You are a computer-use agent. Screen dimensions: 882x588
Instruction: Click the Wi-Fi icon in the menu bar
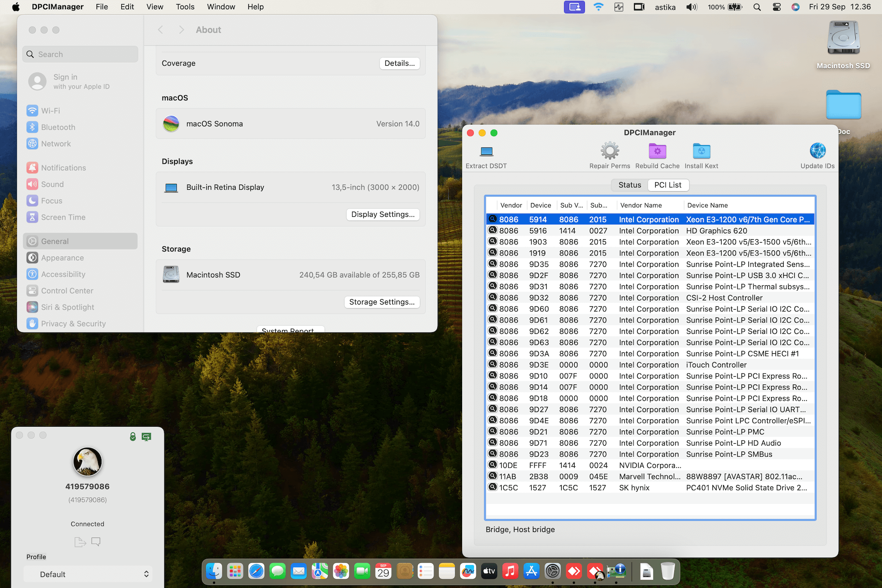(598, 7)
